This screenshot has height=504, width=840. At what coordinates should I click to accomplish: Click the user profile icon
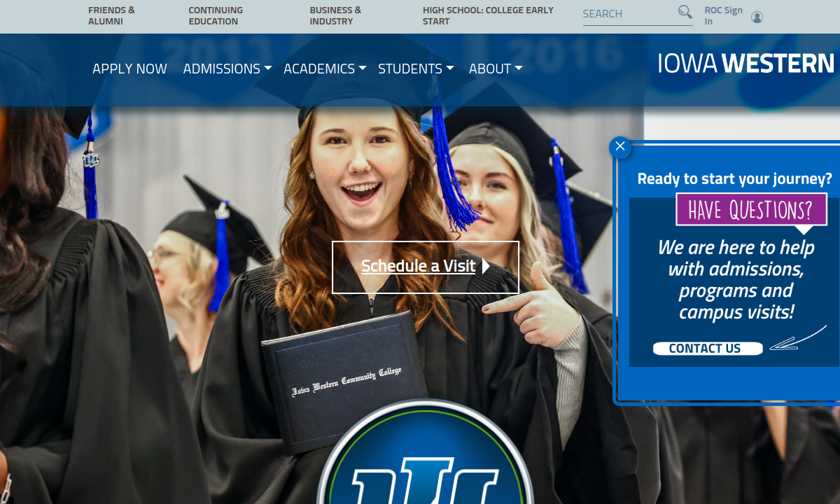[757, 17]
